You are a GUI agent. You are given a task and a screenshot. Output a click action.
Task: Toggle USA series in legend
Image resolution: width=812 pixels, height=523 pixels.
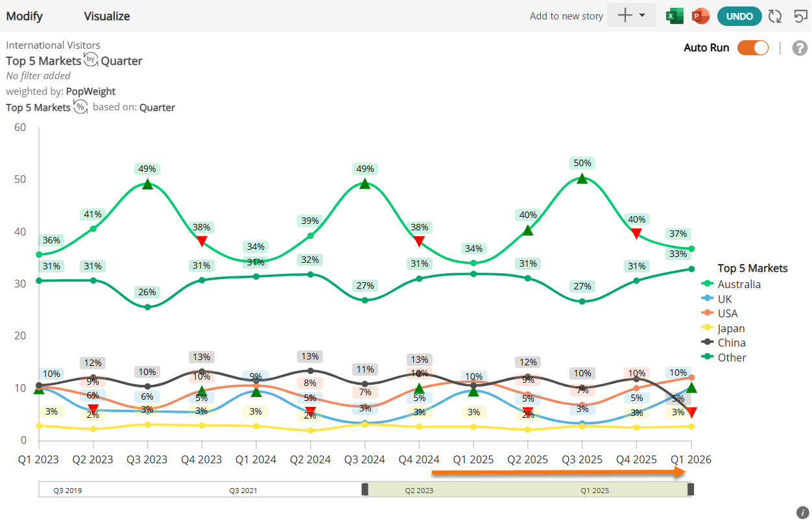(x=720, y=313)
